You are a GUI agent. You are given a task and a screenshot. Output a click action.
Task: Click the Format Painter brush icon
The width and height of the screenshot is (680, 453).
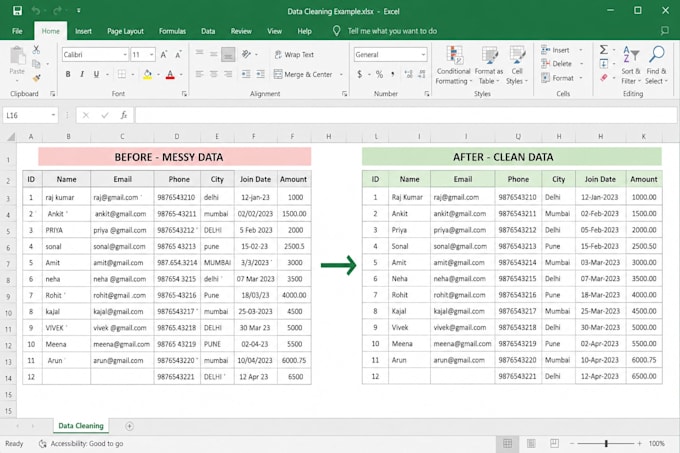pyautogui.click(x=36, y=78)
